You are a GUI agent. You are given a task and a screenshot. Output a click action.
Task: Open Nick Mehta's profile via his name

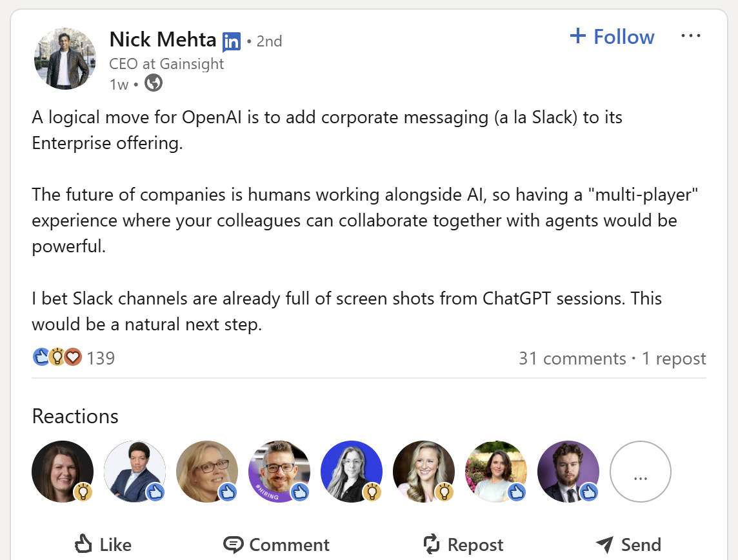[163, 40]
